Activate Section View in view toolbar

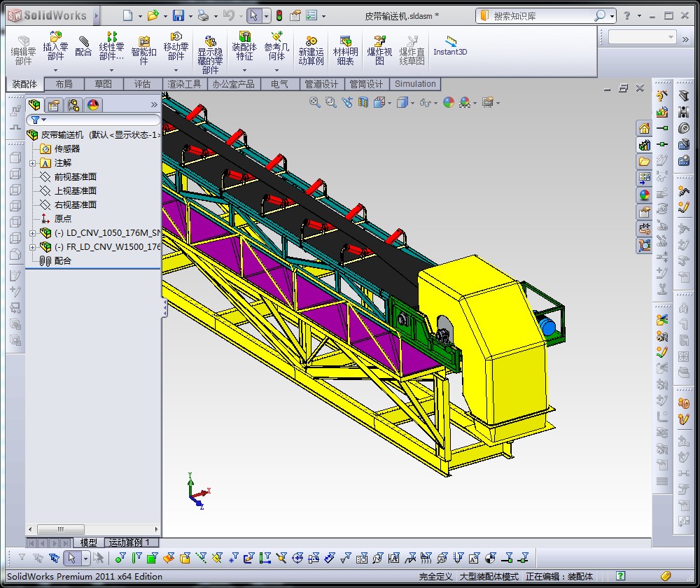pyautogui.click(x=363, y=103)
